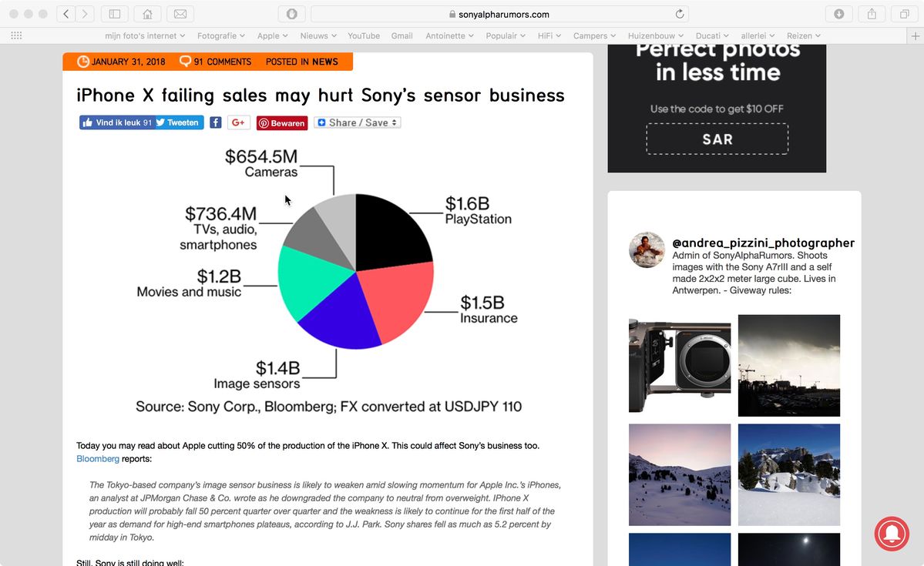Share article via Google Plus icon

238,122
